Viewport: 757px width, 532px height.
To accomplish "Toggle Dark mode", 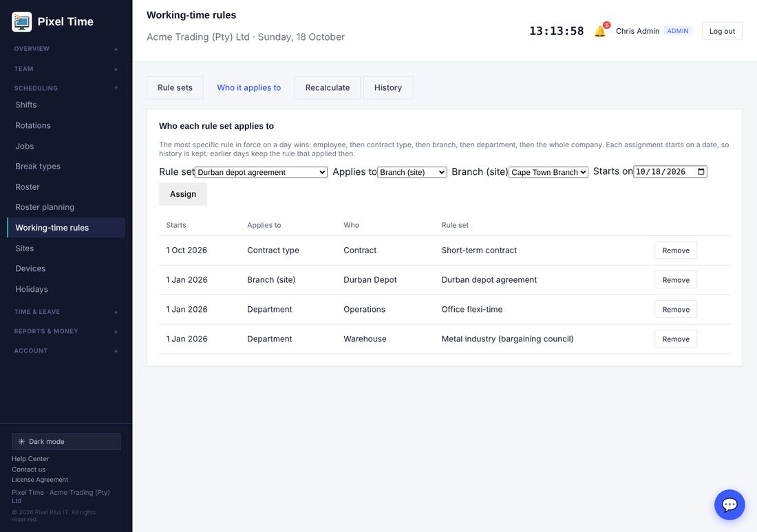I will [66, 441].
